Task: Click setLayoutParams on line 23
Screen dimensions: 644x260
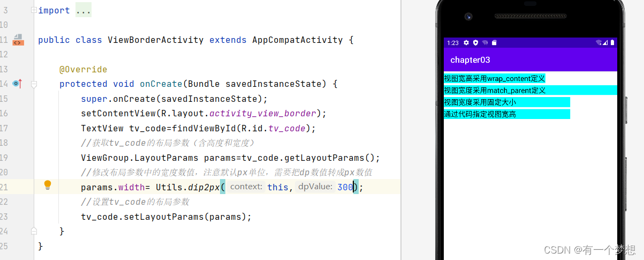Action: point(161,217)
